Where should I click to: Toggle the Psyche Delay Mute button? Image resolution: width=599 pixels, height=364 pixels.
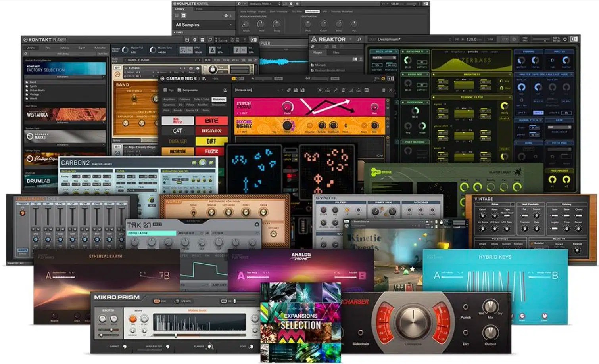(x=363, y=126)
